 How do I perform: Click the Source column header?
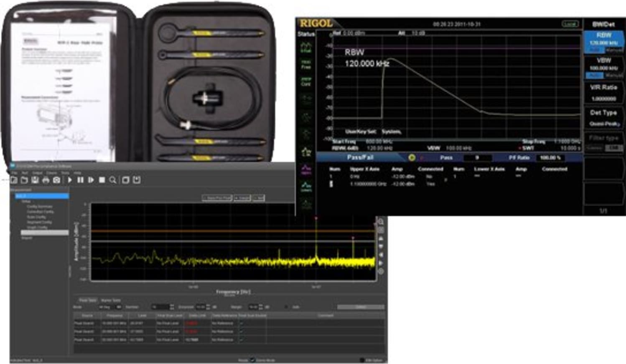(x=87, y=316)
